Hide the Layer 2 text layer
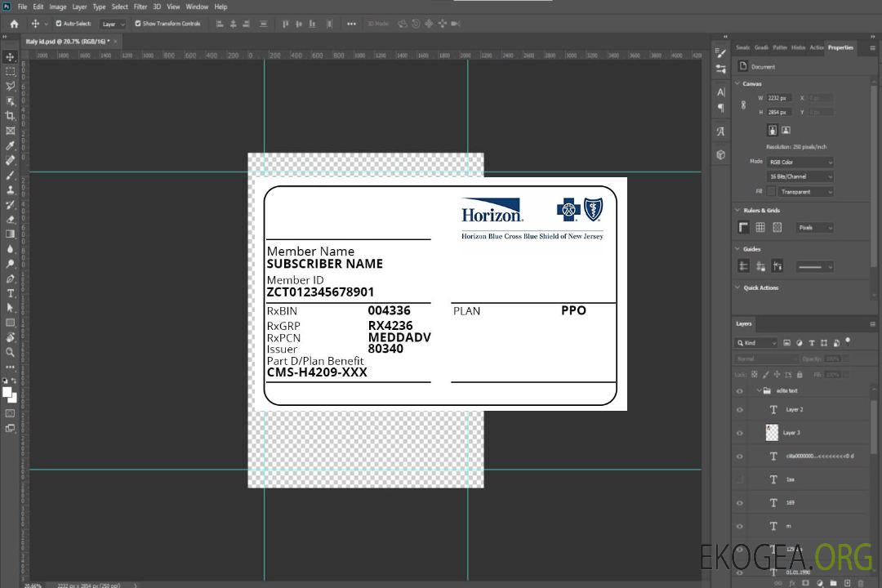This screenshot has width=882, height=588. click(x=740, y=410)
